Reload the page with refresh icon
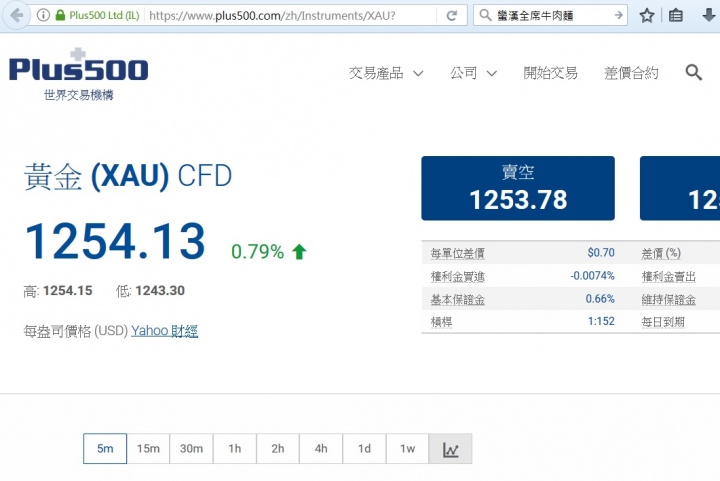Screen dimensions: 720x481 point(451,16)
